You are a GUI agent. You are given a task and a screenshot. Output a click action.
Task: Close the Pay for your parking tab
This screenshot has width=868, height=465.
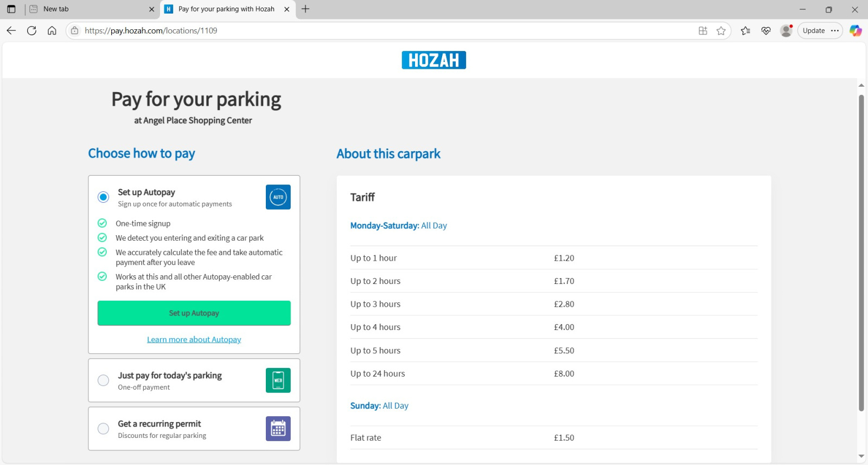click(x=287, y=9)
